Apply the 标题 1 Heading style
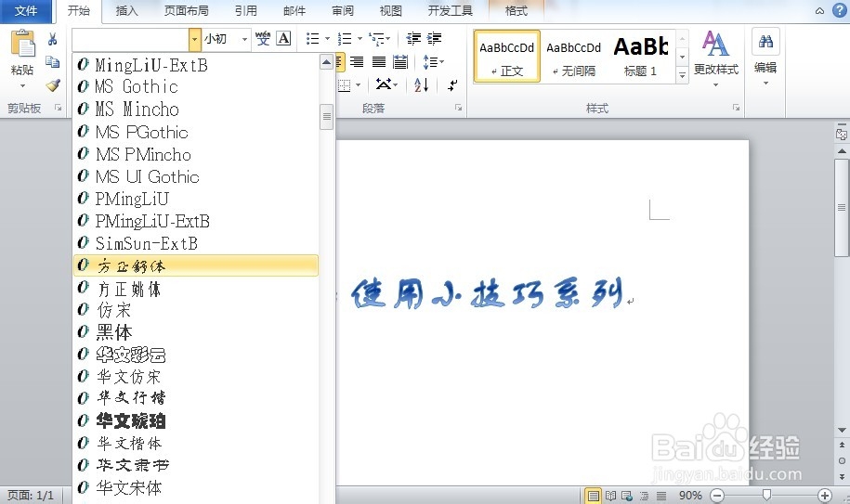 click(x=641, y=57)
